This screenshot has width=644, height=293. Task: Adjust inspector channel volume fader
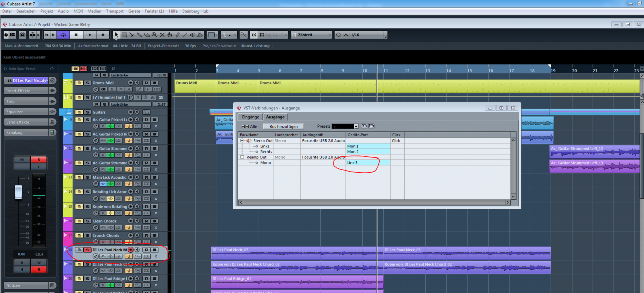pos(18,191)
